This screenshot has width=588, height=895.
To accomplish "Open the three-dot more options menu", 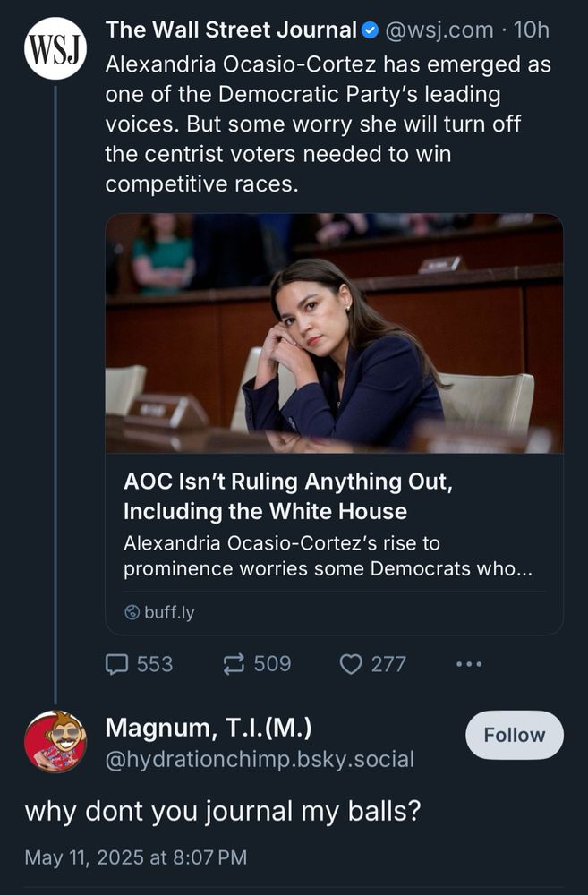I will pyautogui.click(x=468, y=663).
